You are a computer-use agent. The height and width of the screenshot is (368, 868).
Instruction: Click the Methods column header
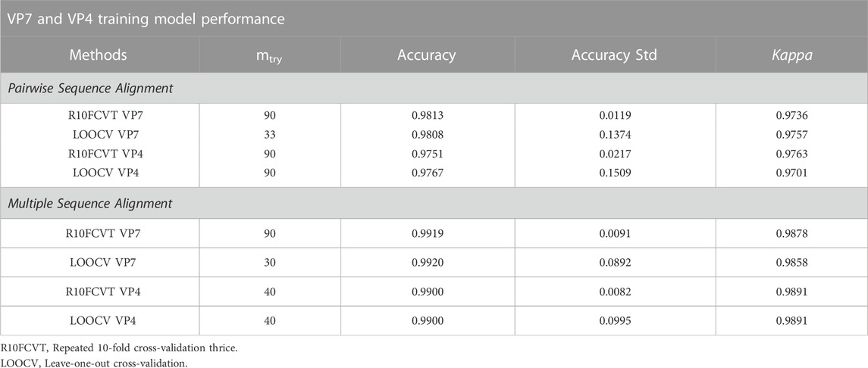tap(99, 55)
